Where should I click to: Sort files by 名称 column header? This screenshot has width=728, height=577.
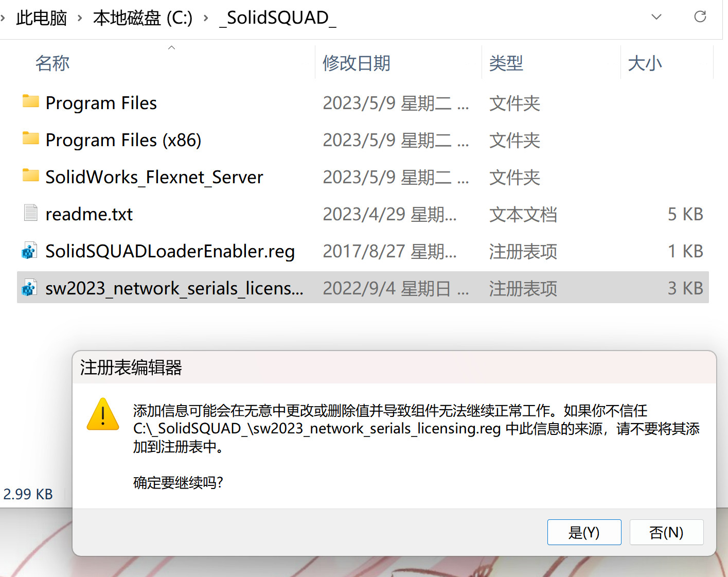click(x=52, y=63)
